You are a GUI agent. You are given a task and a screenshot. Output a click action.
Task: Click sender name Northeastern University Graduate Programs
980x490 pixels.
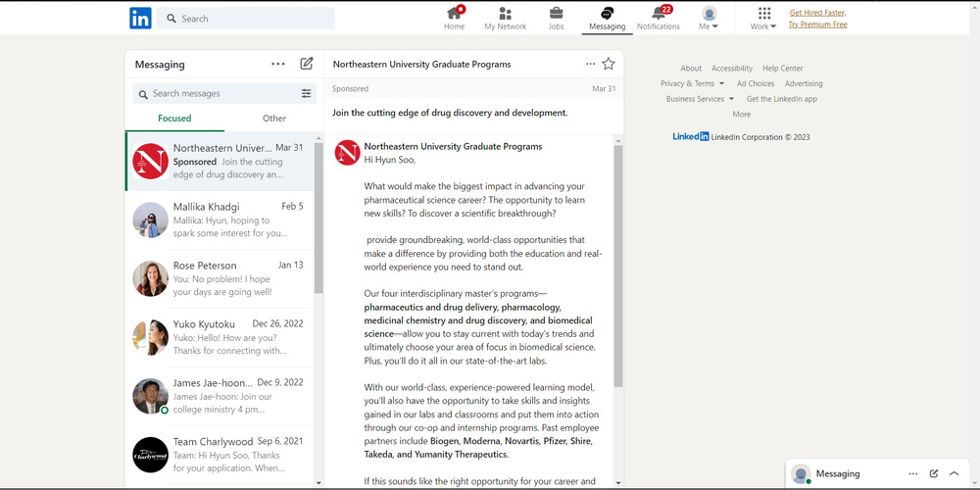click(453, 147)
